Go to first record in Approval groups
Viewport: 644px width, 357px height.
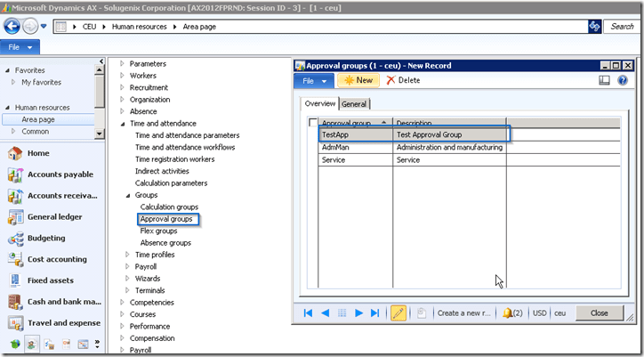tap(308, 312)
